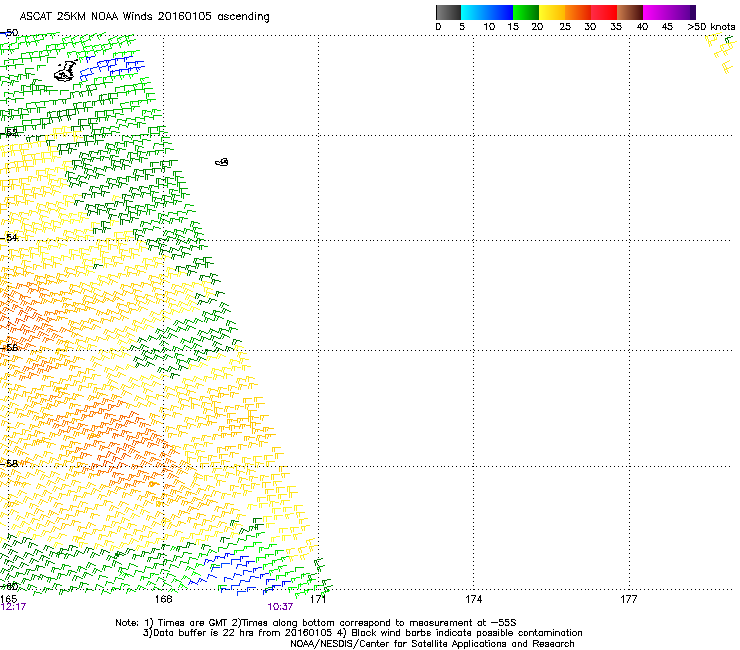Screen dimensions: 740x650
Task: Click the NOAA/NESDIS credit line
Action: (432, 644)
